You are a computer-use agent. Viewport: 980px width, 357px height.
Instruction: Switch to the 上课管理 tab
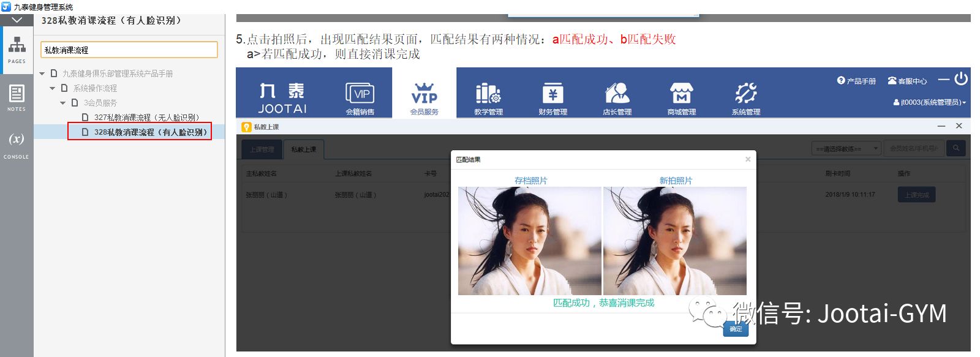pos(262,149)
